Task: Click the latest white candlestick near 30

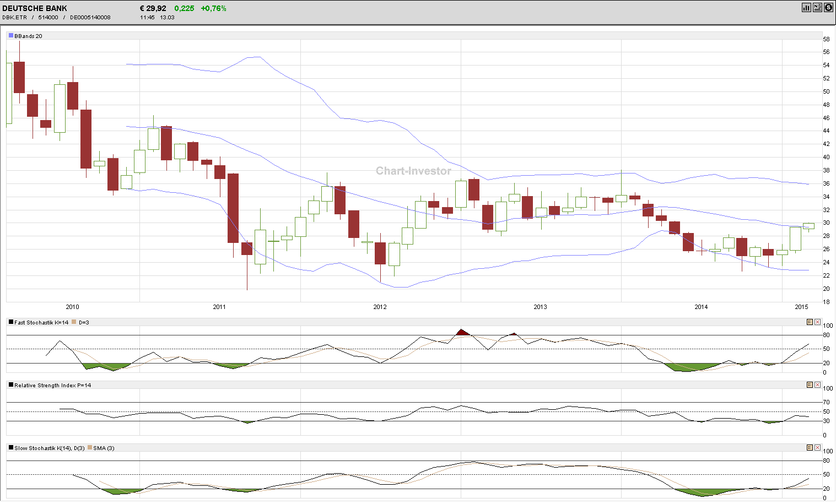Action: tap(808, 226)
